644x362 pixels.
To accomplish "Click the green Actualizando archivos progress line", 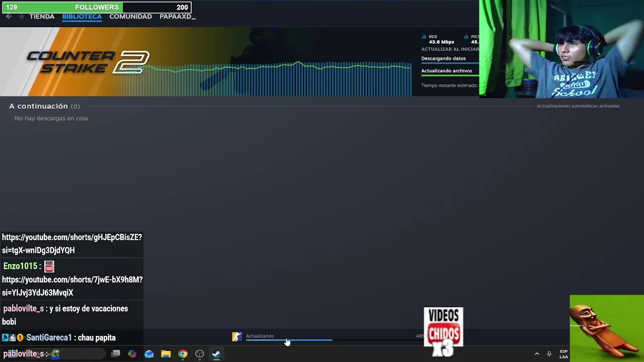I will point(450,76).
